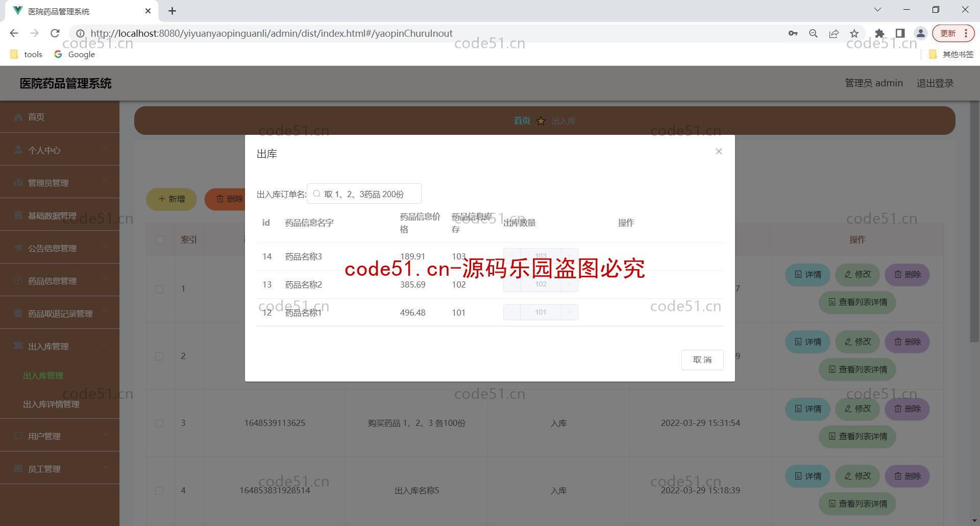Screen dimensions: 980x526
Task: Select price 385.69 cell
Action: click(x=412, y=284)
